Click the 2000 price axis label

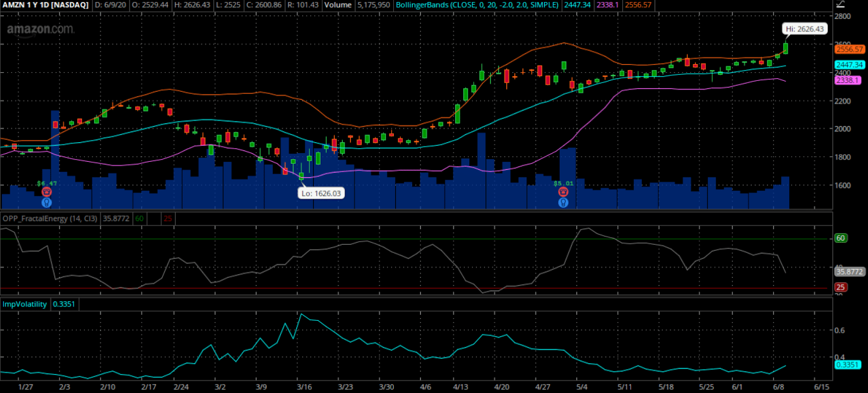843,129
